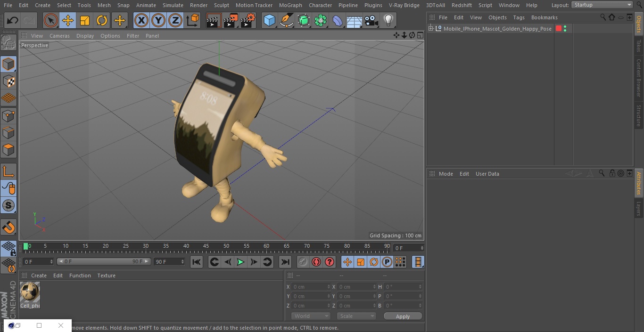Switch to Edges mode
This screenshot has height=332, width=644.
pos(8,132)
